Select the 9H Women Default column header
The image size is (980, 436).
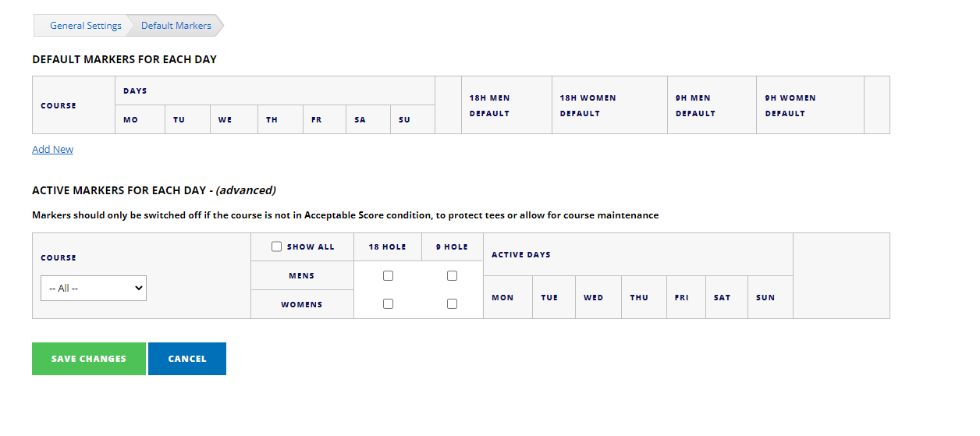tap(790, 105)
